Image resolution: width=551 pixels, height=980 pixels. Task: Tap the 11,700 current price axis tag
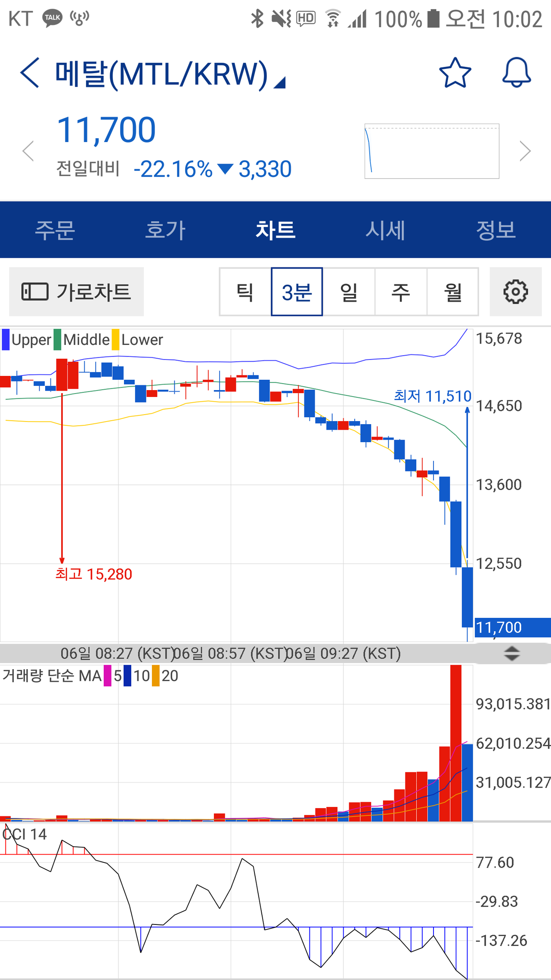(513, 627)
